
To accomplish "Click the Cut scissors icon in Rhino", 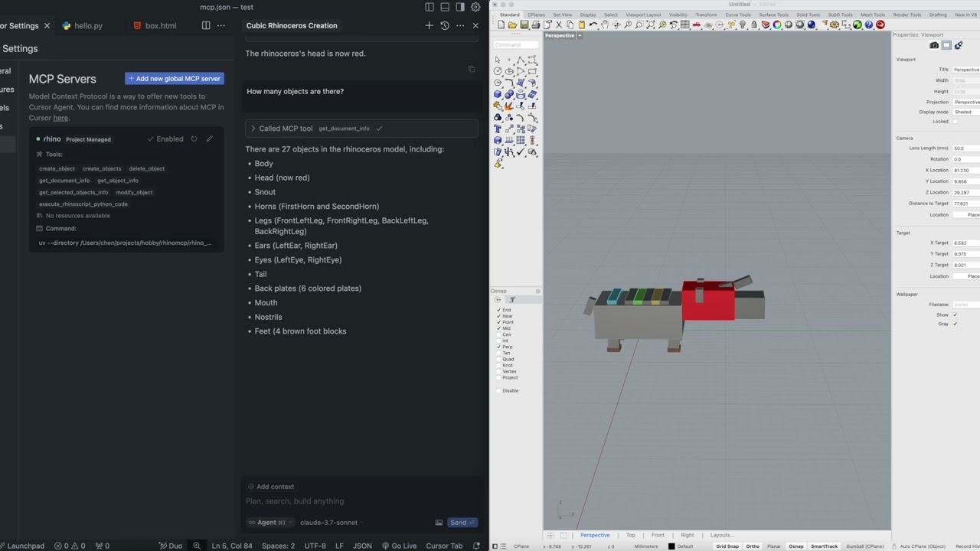I will pos(559,25).
